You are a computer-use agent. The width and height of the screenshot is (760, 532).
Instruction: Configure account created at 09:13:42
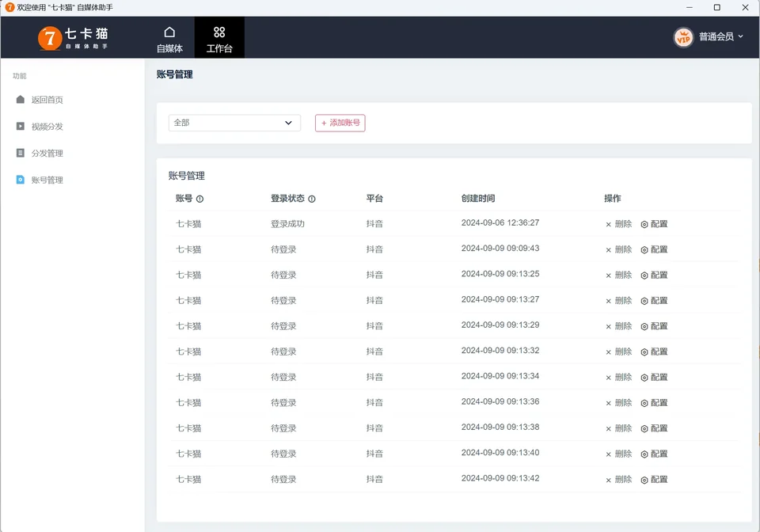click(655, 480)
